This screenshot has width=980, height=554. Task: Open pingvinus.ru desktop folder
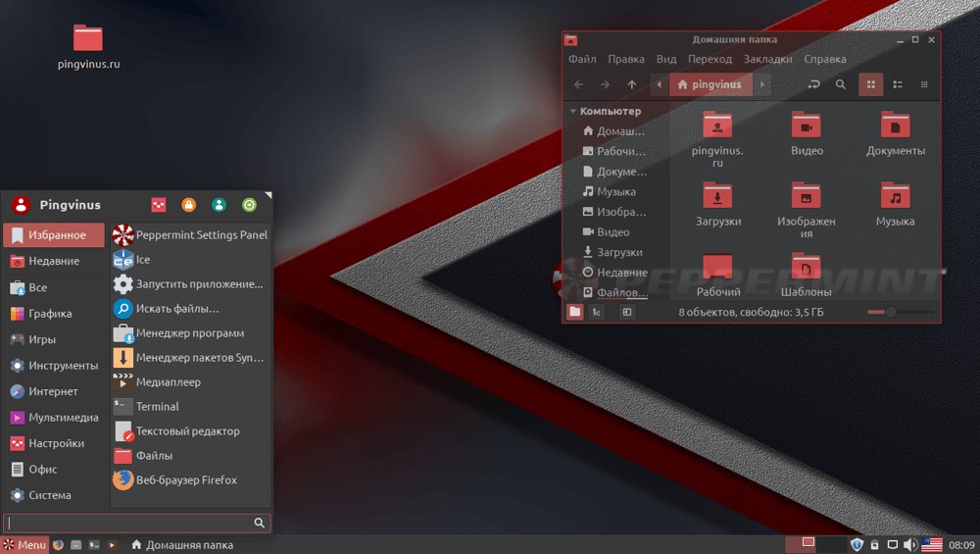88,47
